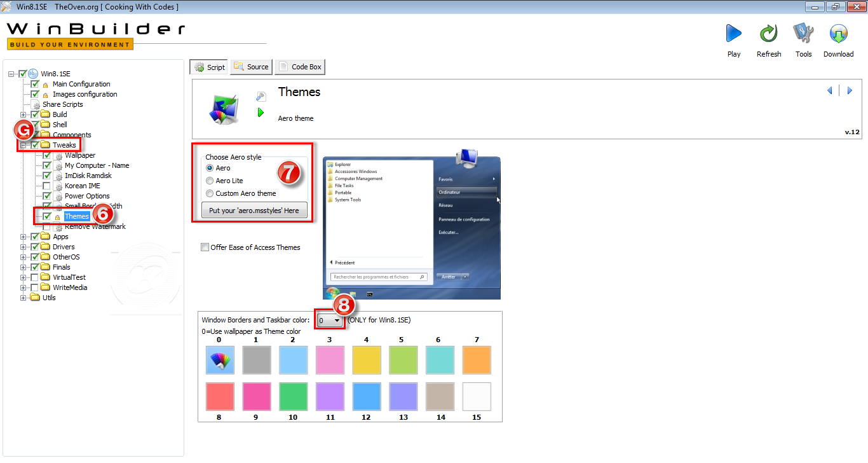Viewport: 868px width, 463px height.
Task: Expand the Drivers tree node
Action: coord(24,247)
